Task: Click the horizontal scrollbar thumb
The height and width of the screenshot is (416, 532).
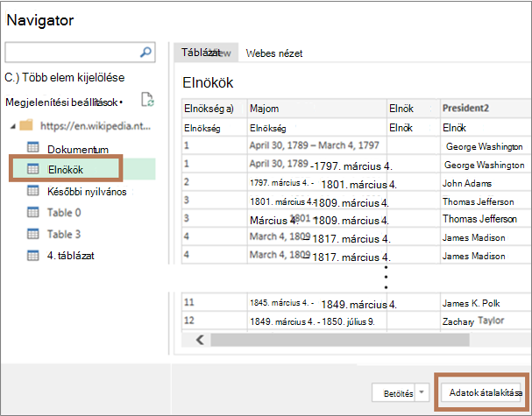Action: [340, 340]
